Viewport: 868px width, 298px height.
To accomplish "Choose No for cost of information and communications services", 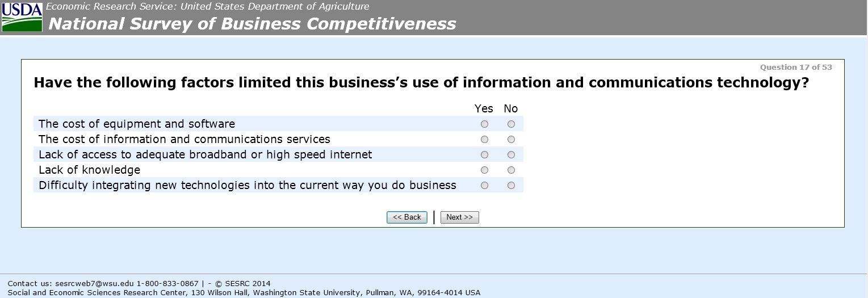I will point(511,140).
